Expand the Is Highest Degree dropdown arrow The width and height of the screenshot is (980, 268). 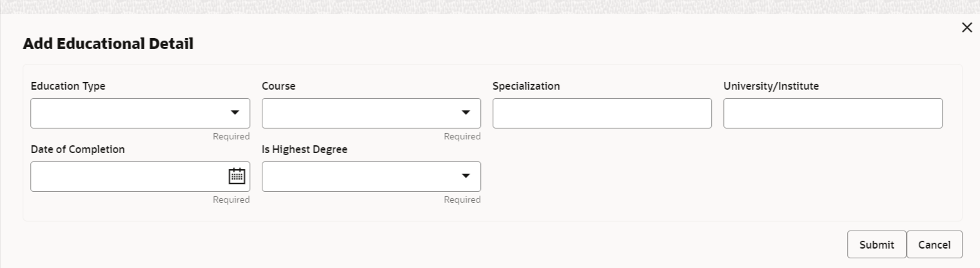pos(466,176)
